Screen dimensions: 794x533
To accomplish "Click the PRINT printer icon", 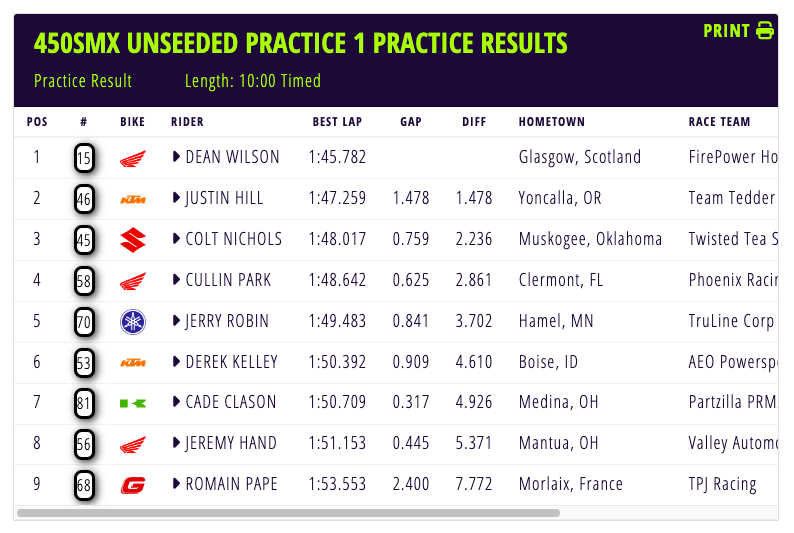I will (765, 30).
